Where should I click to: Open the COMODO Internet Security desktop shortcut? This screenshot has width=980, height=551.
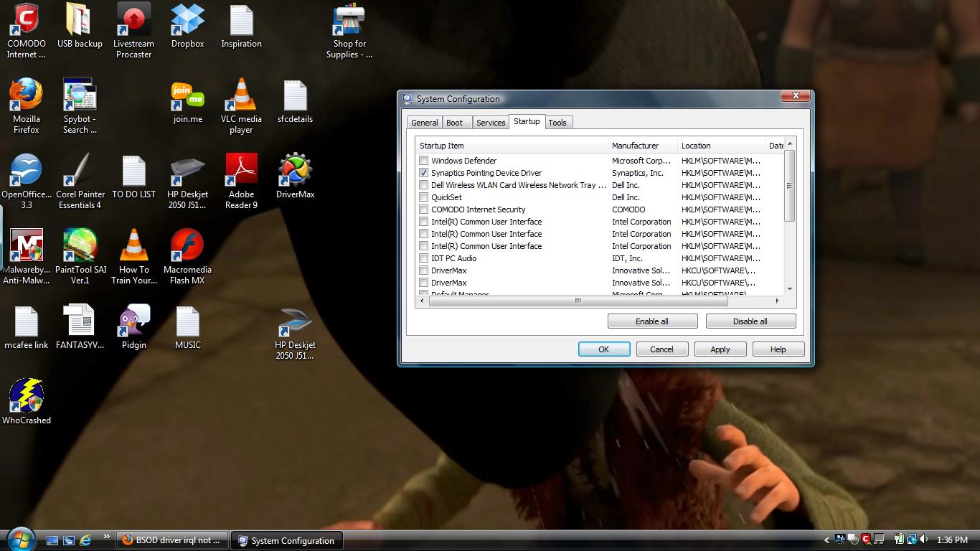click(x=27, y=30)
